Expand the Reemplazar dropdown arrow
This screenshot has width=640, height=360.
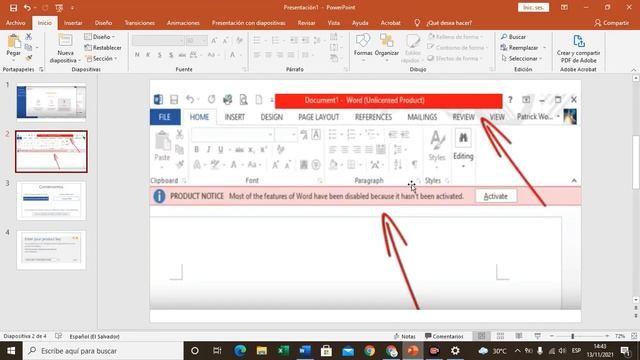[544, 48]
